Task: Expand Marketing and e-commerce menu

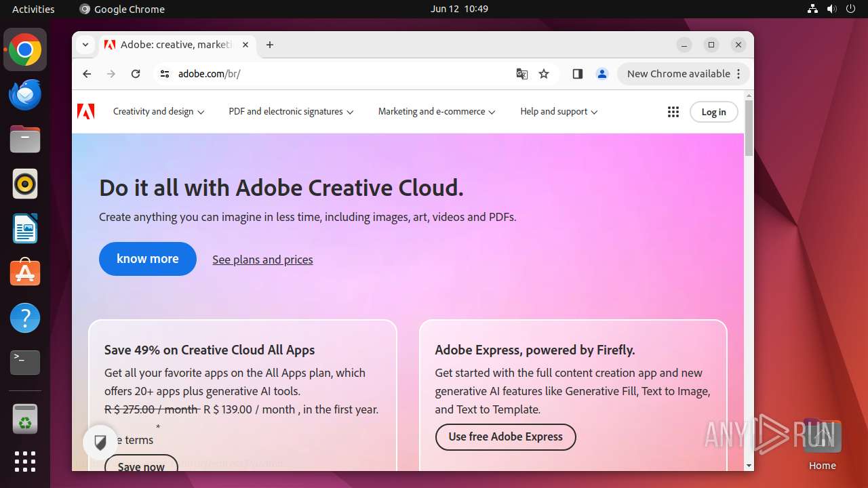Action: pos(437,112)
